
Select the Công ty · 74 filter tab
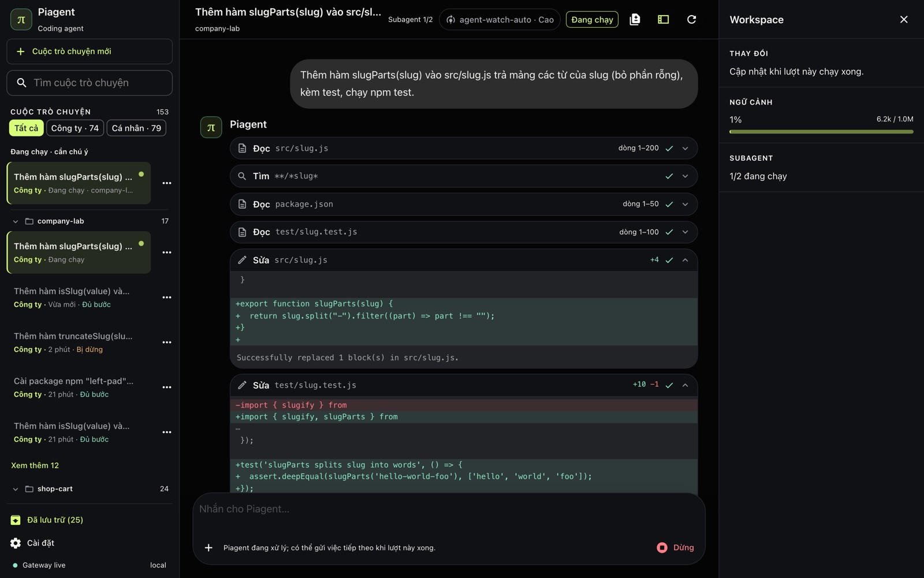(x=75, y=128)
